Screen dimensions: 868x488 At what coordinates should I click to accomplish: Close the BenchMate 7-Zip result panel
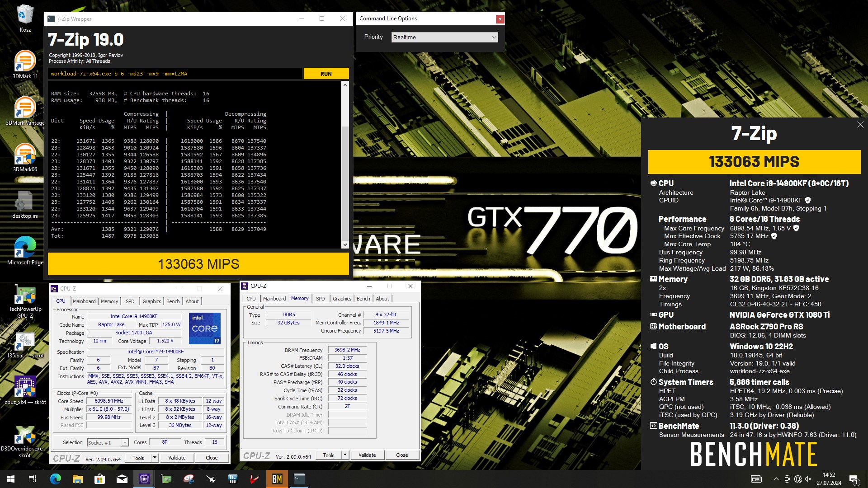coord(860,125)
